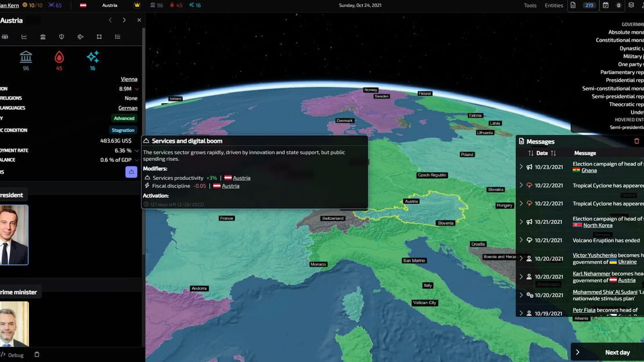Click the red blood-drop icon showing 45
The height and width of the screenshot is (362, 644).
[59, 57]
